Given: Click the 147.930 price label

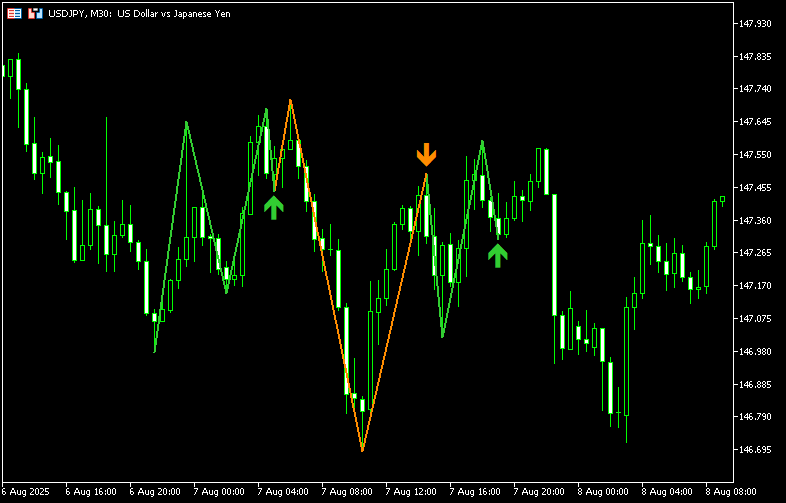Looking at the screenshot, I should 755,24.
